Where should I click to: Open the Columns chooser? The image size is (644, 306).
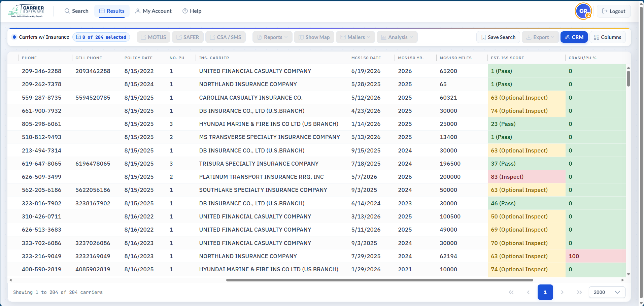pyautogui.click(x=608, y=37)
